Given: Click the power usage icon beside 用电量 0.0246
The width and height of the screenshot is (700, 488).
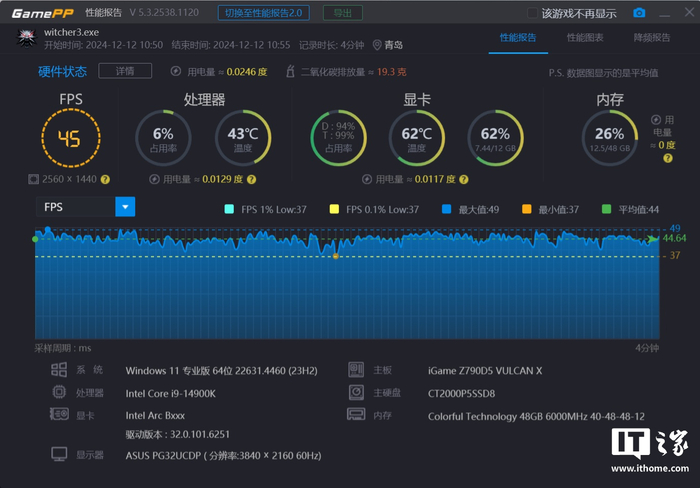Looking at the screenshot, I should coord(176,71).
